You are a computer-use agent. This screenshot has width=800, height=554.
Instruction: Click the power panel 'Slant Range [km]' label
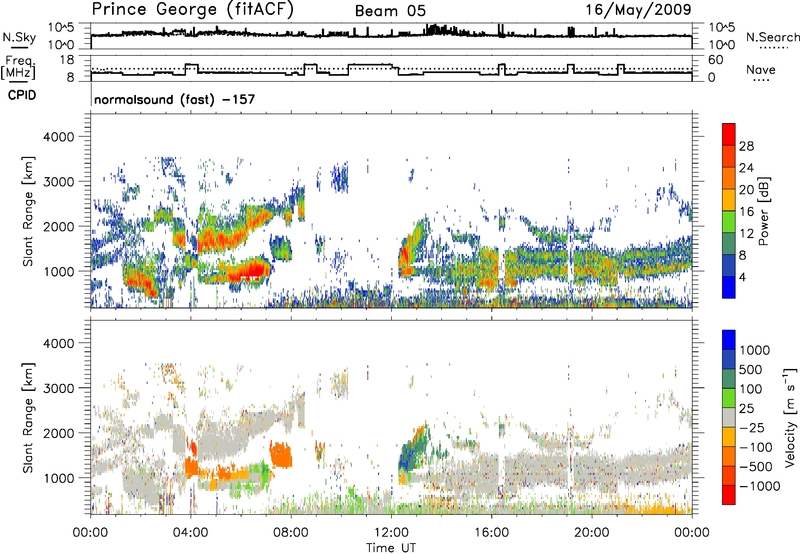[28, 212]
